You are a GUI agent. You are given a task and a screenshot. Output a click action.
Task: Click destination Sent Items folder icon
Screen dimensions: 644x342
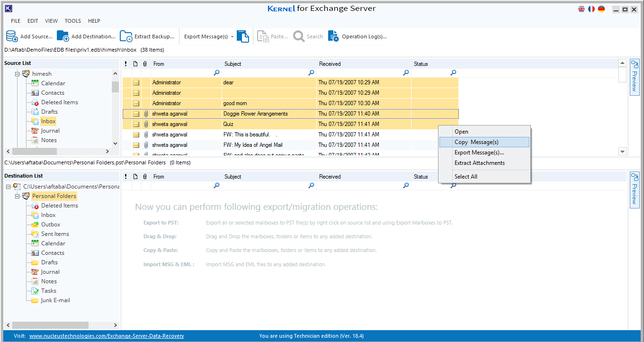pyautogui.click(x=35, y=234)
